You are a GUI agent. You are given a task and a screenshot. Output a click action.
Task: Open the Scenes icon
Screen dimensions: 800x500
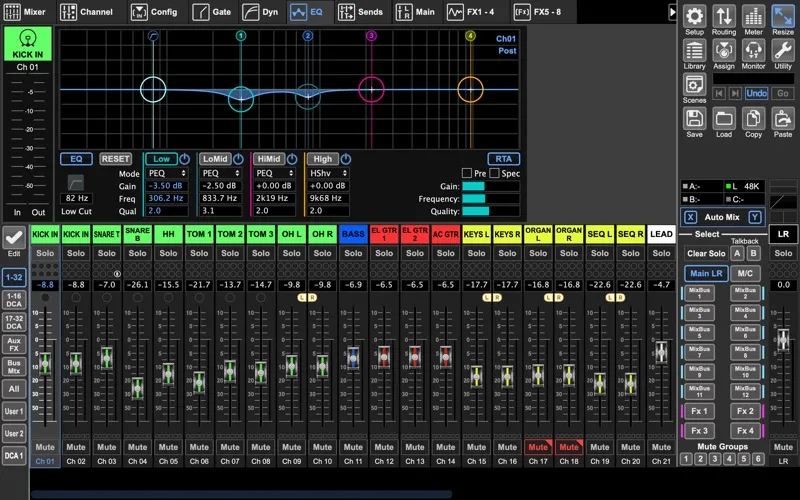[x=694, y=85]
